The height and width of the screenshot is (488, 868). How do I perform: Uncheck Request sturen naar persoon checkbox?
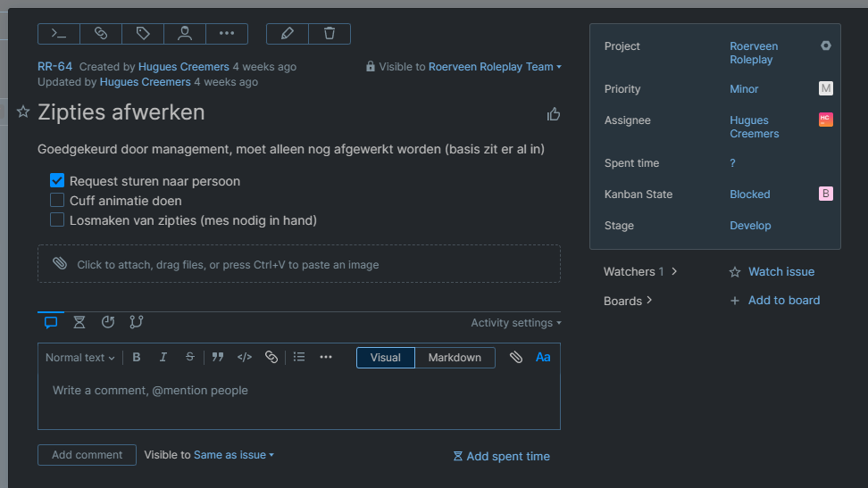(x=57, y=181)
